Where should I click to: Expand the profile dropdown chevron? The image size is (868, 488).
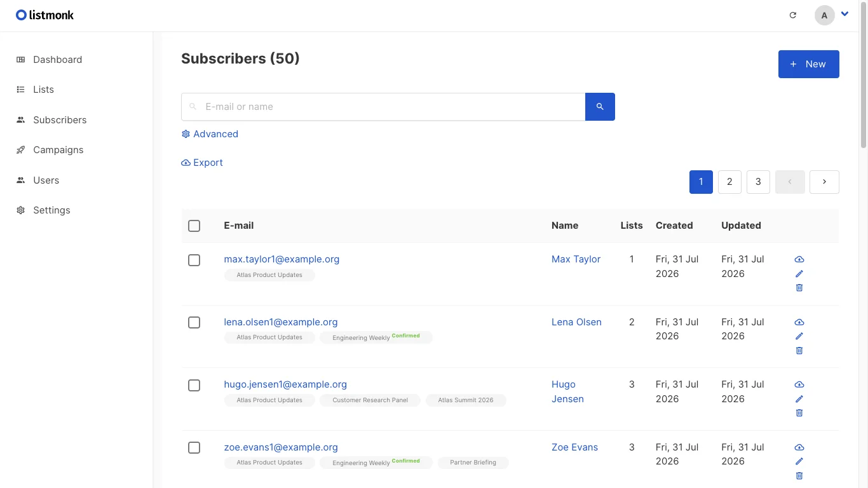844,14
